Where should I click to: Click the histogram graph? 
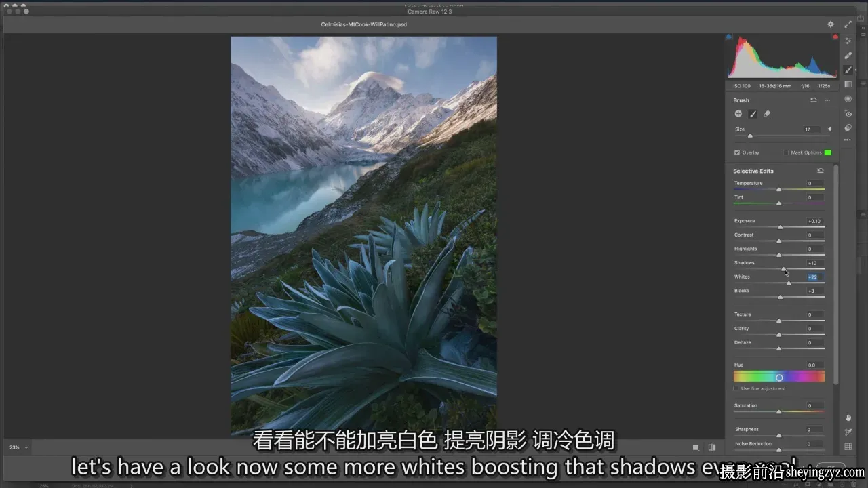(783, 57)
